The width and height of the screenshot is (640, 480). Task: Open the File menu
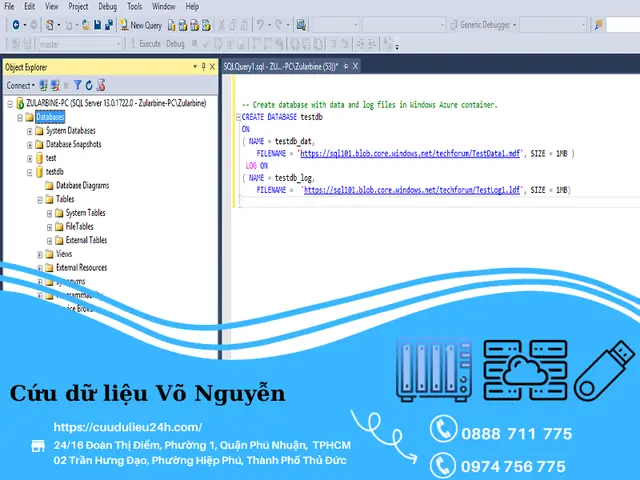(x=9, y=7)
